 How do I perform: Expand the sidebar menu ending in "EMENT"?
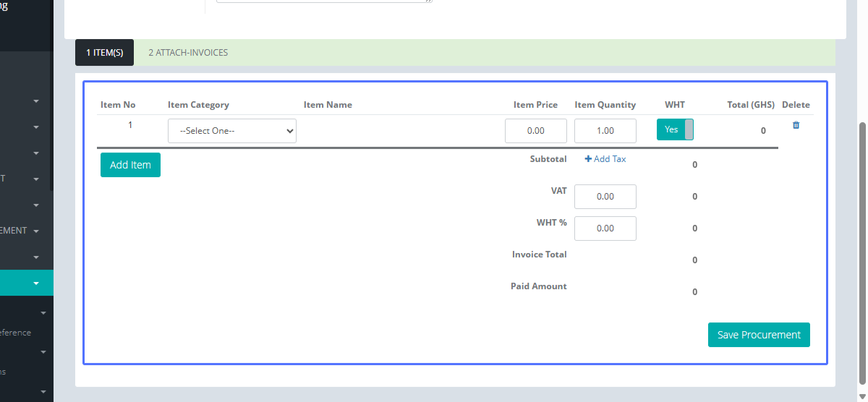click(x=36, y=231)
